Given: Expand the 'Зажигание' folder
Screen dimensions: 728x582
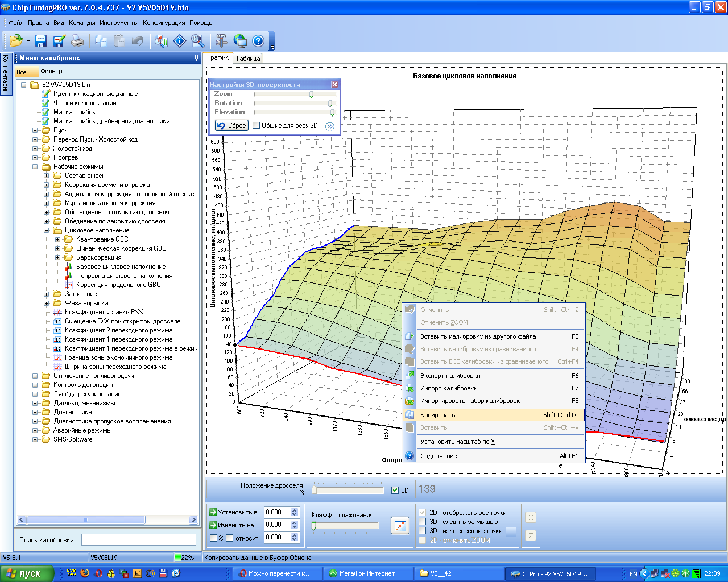Looking at the screenshot, I should click(47, 294).
